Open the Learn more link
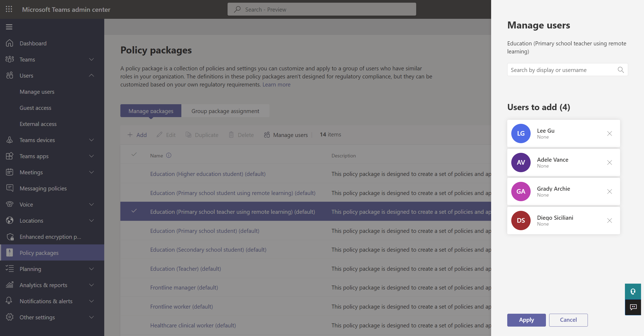This screenshot has height=336, width=644. [276, 85]
